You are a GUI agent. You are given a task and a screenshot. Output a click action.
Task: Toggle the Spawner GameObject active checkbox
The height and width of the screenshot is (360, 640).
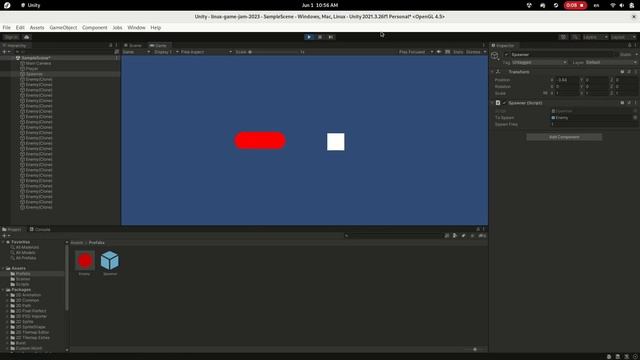507,54
